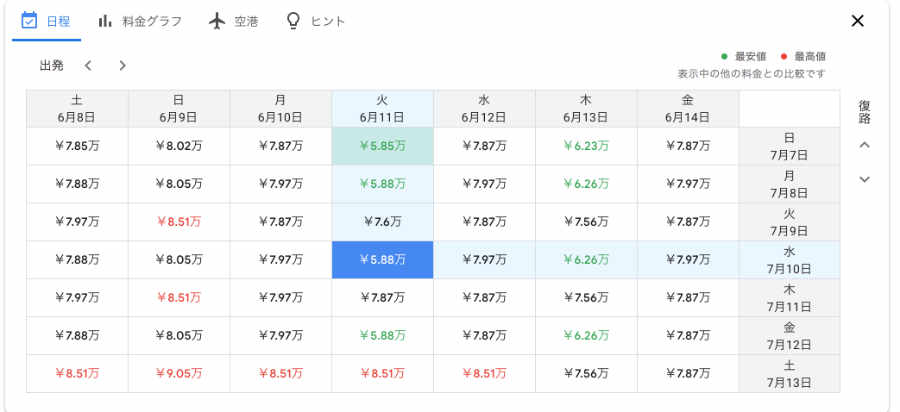Select 6月13日 departure column header

[x=586, y=108]
